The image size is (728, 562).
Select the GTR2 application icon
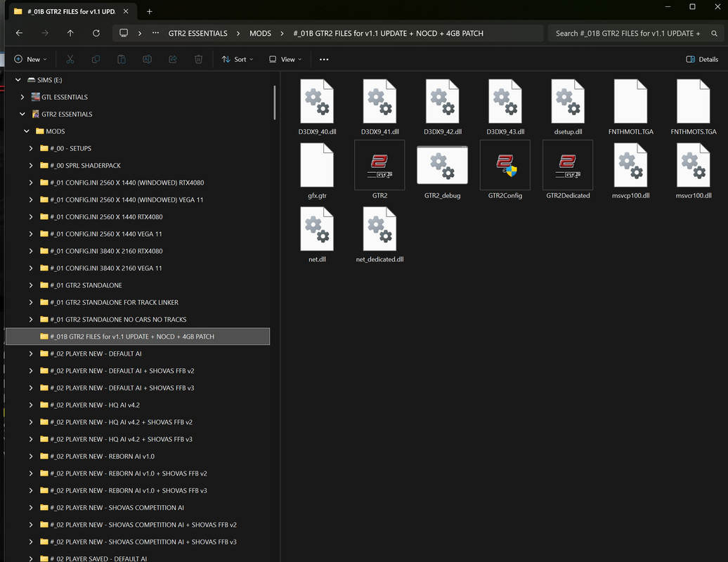(x=379, y=165)
